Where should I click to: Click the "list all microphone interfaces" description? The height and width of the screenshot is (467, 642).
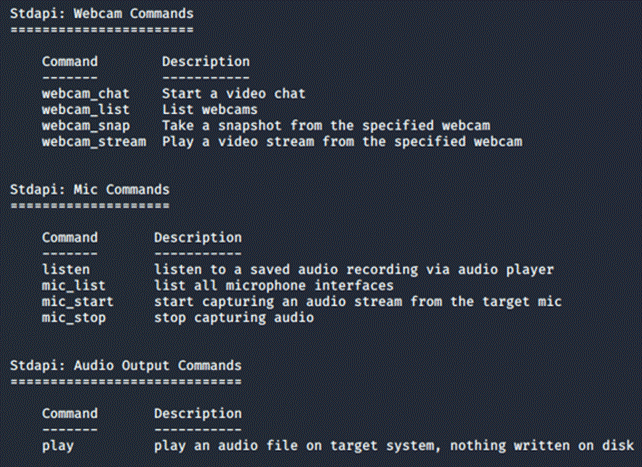[x=266, y=285]
